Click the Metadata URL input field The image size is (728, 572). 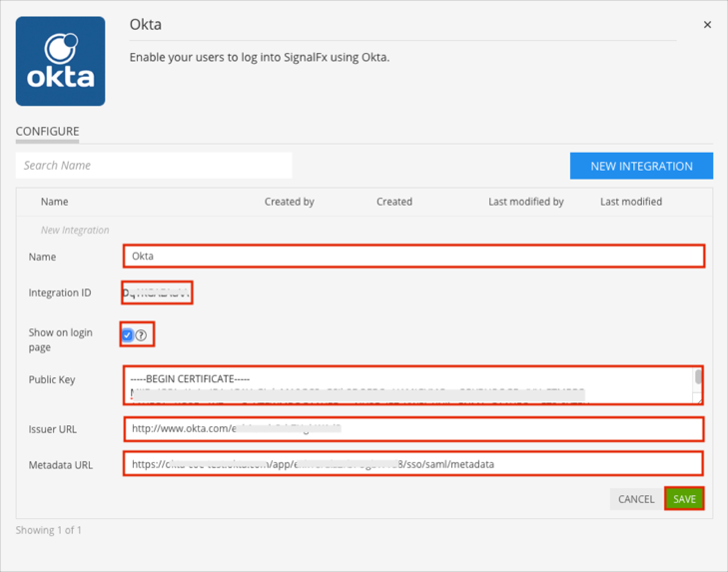(x=413, y=464)
